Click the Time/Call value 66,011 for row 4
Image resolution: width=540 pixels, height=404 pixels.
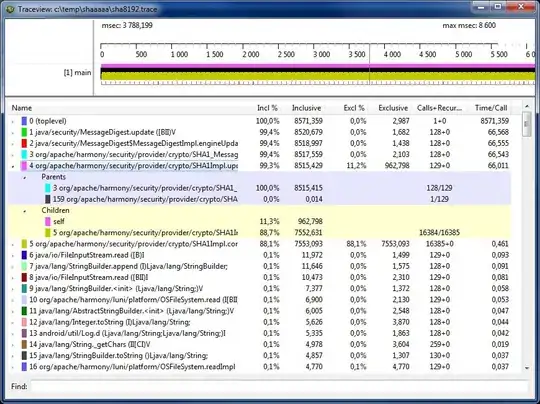(498, 166)
